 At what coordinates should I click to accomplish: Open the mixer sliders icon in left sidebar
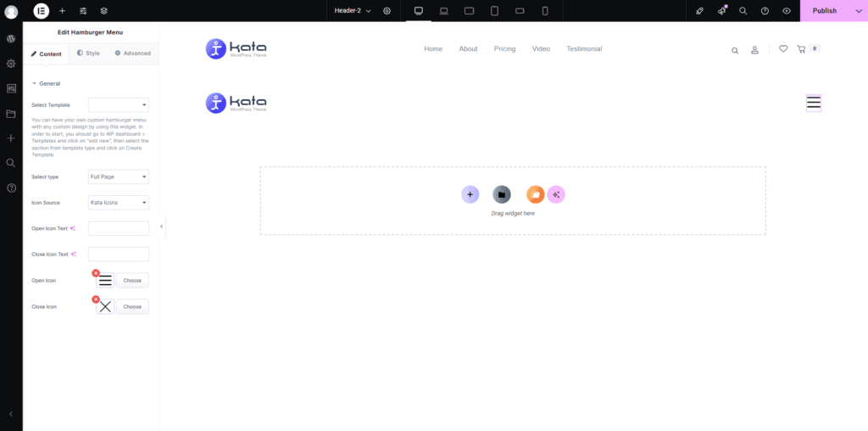pos(11,88)
